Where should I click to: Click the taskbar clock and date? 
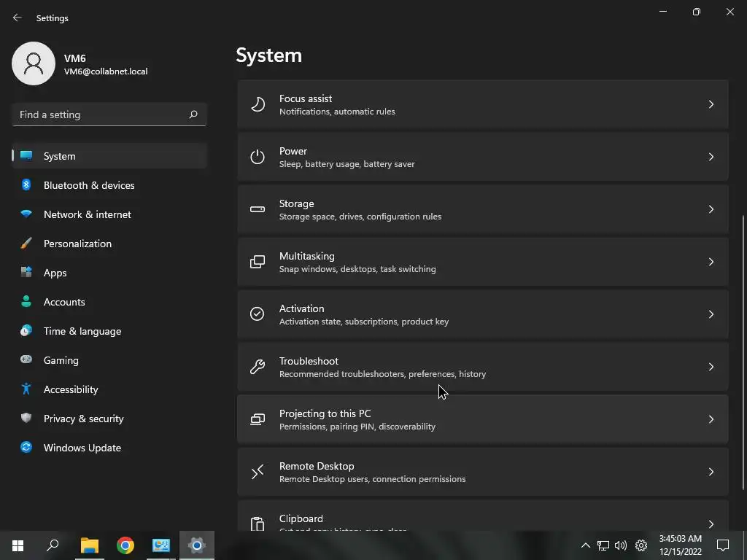click(x=681, y=545)
